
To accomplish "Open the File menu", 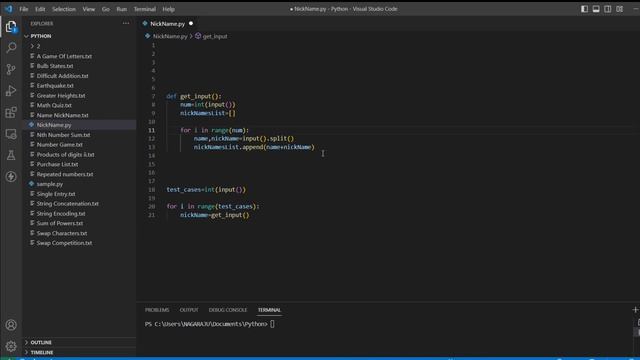I will tap(24, 9).
